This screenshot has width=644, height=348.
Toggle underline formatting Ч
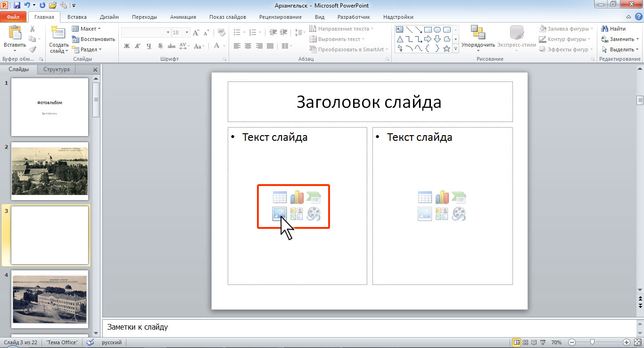pyautogui.click(x=149, y=46)
